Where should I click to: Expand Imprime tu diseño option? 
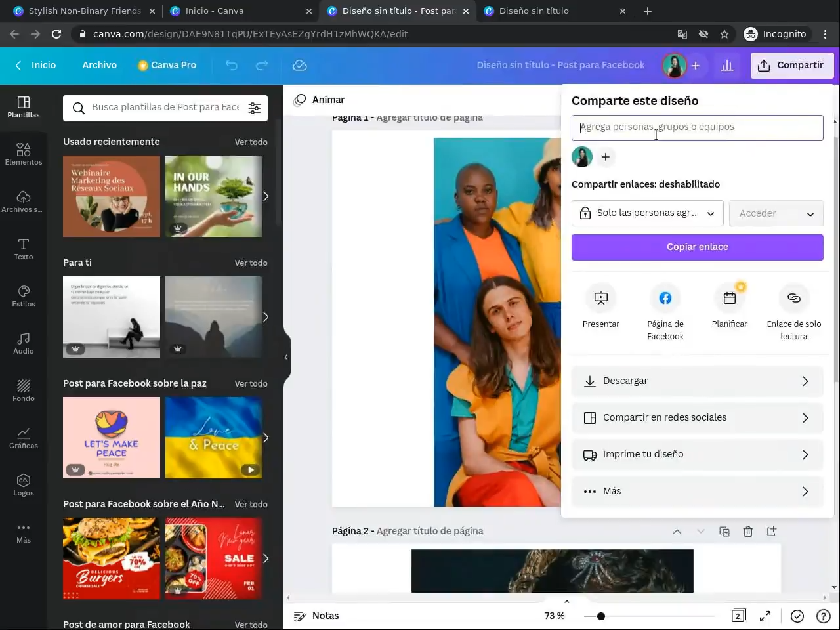tap(698, 455)
